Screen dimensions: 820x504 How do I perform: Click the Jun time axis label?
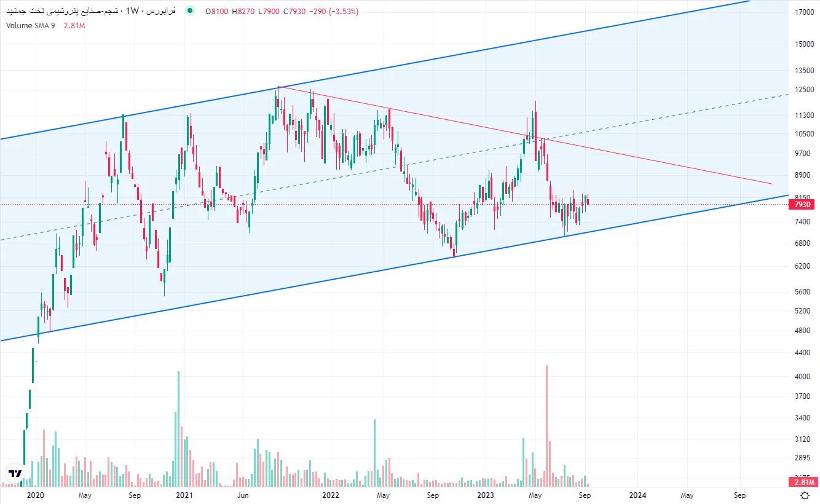tap(244, 495)
